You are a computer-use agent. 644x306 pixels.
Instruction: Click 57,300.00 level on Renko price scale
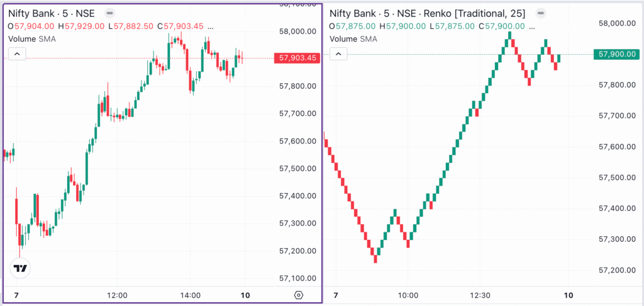point(616,239)
